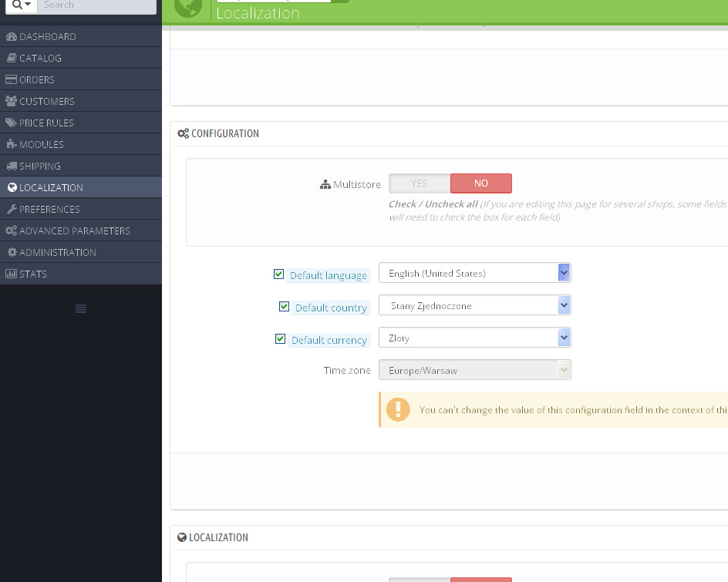
Task: Click the Modules puzzle icon
Action: (12, 144)
